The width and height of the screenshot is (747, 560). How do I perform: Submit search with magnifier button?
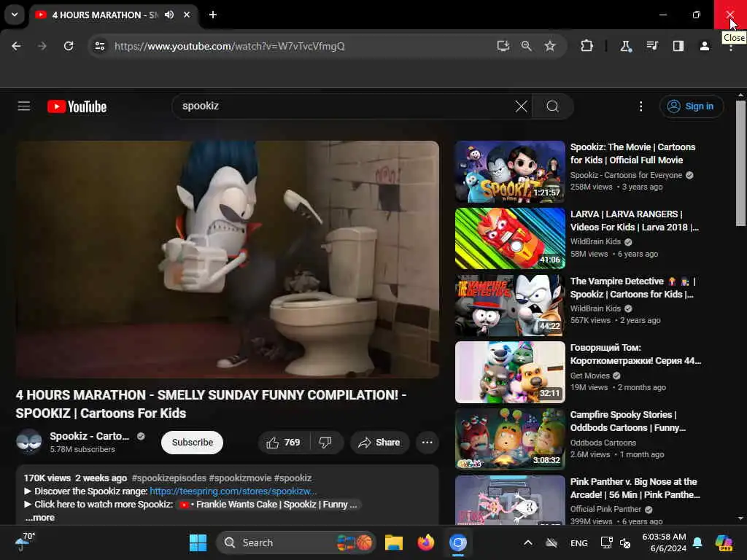553,106
